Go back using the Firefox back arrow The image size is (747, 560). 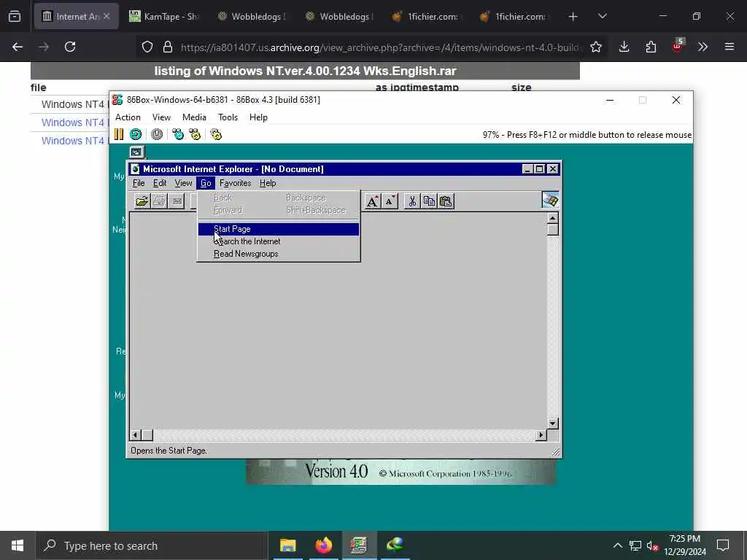point(18,47)
